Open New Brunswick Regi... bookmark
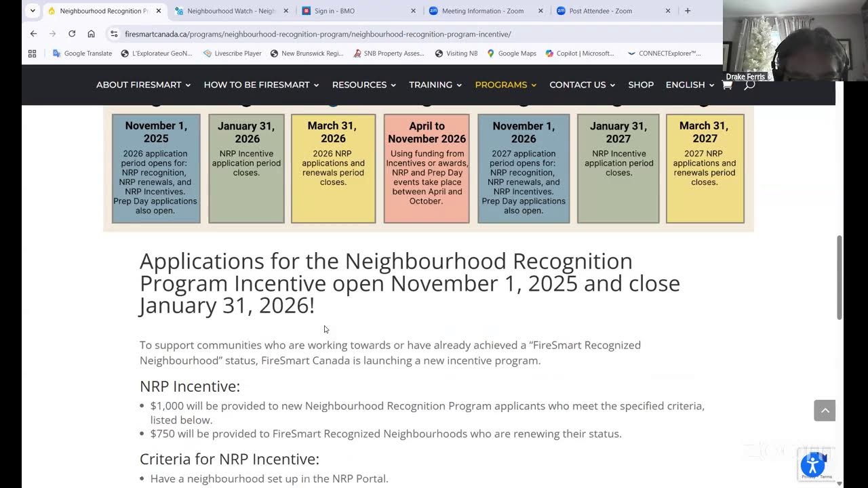This screenshot has height=488, width=868. pos(307,53)
